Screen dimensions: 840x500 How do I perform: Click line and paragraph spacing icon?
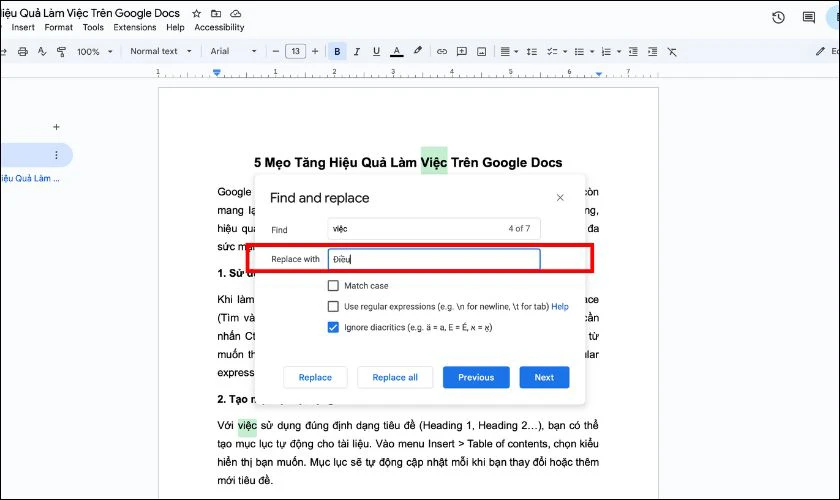click(531, 51)
